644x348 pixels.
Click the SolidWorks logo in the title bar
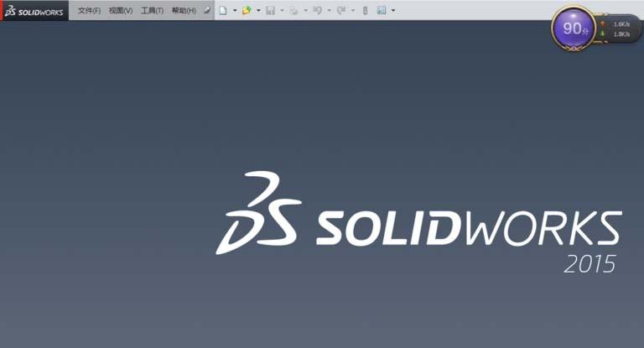click(34, 11)
